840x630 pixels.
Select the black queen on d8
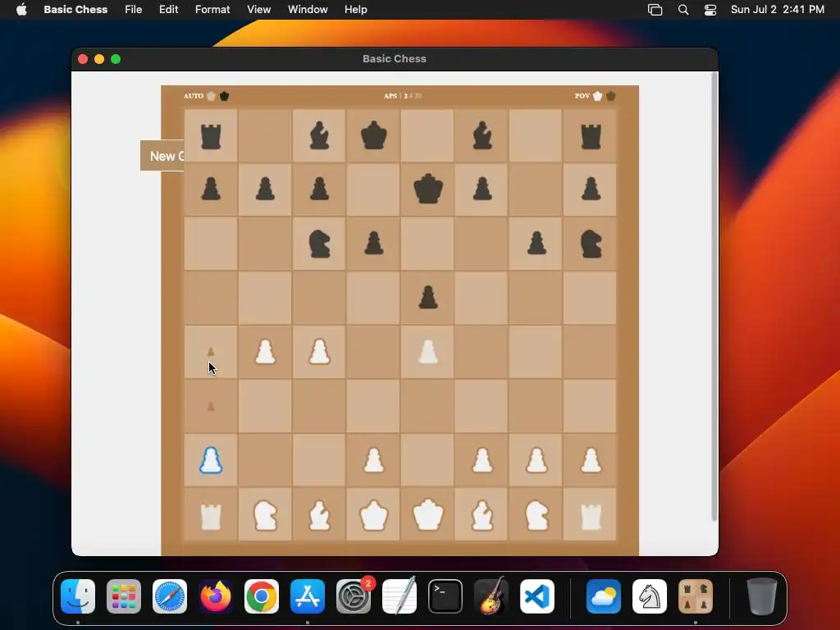tap(373, 135)
